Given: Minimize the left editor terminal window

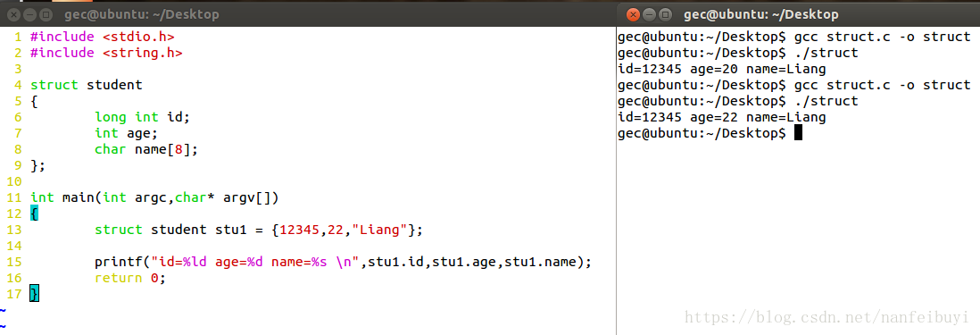Looking at the screenshot, I should [x=29, y=13].
